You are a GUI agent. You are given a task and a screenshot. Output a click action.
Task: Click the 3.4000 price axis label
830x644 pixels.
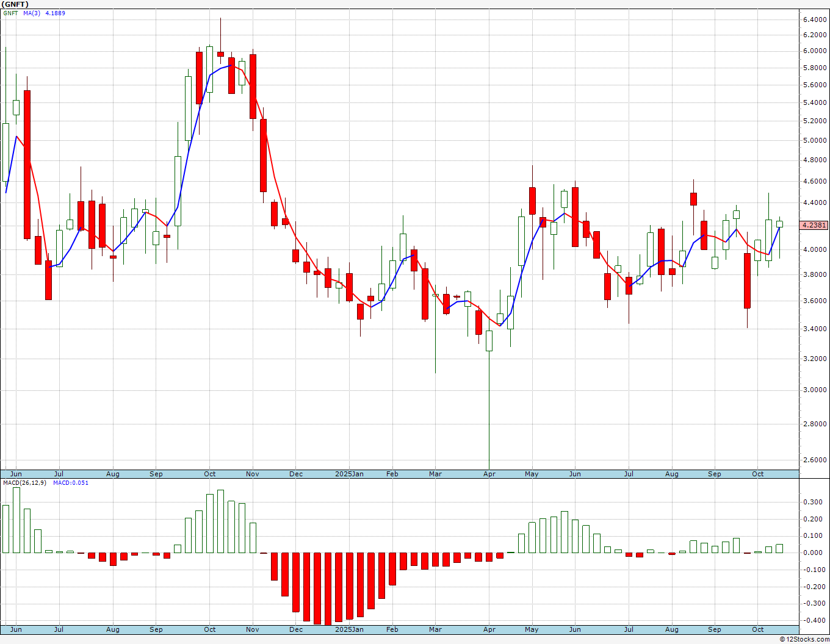(x=815, y=329)
